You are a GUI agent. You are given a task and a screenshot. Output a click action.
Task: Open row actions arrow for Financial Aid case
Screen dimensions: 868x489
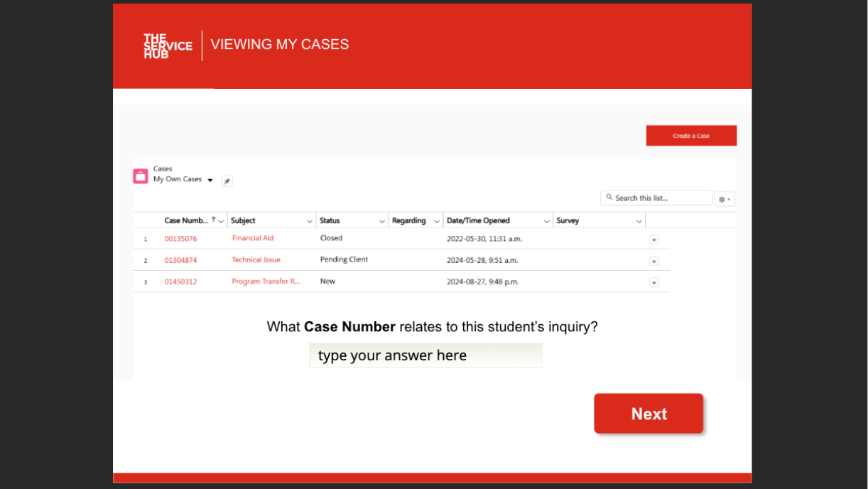coord(654,240)
